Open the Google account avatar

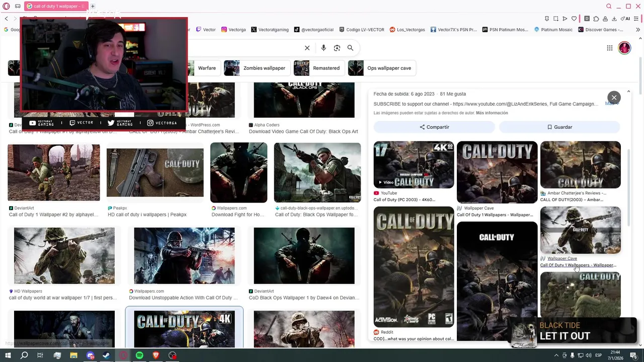point(624,48)
